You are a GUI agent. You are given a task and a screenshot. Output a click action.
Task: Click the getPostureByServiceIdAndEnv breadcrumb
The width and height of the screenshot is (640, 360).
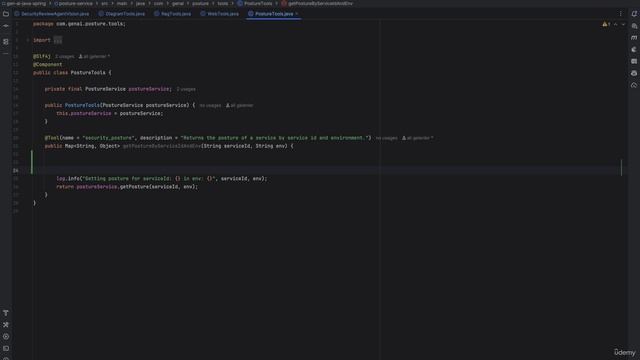point(317,3)
